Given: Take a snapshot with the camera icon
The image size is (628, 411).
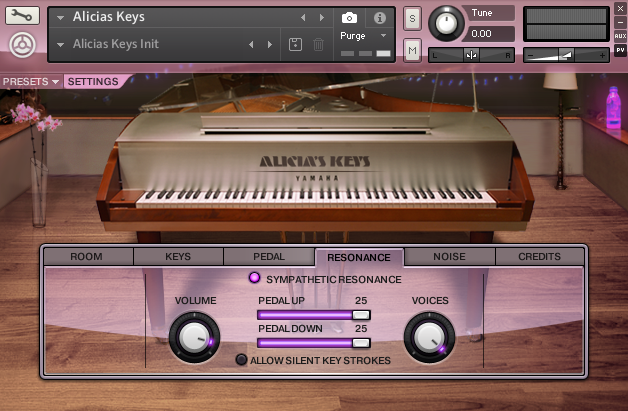Looking at the screenshot, I should click(x=349, y=18).
